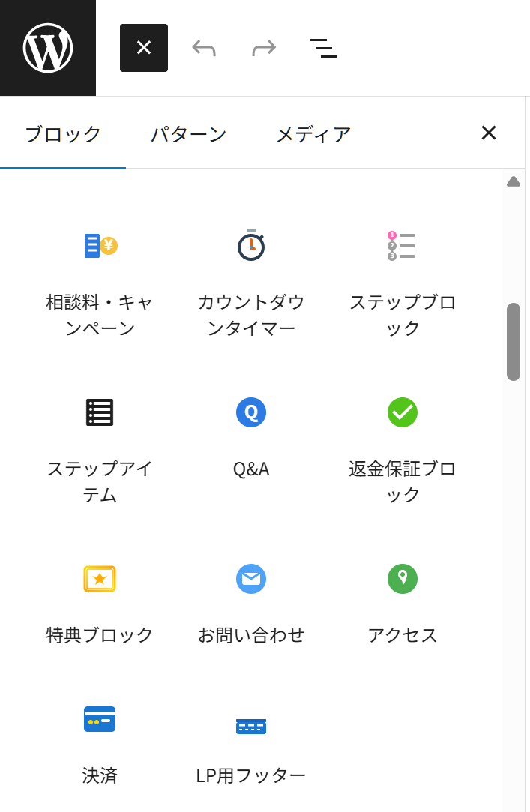The height and width of the screenshot is (812, 530).
Task: Click the undo arrow
Action: [x=204, y=48]
